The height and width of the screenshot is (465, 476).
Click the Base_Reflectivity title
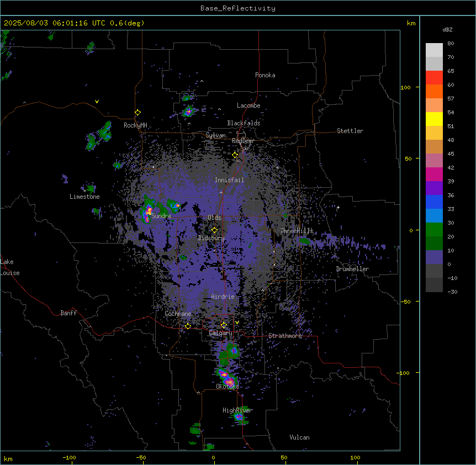[238, 8]
